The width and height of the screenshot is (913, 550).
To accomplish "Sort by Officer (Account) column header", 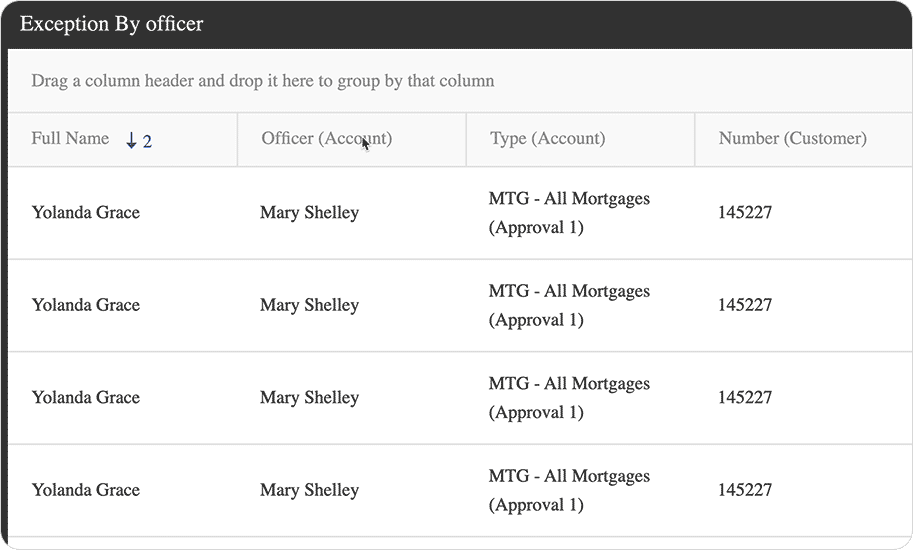I will click(326, 139).
